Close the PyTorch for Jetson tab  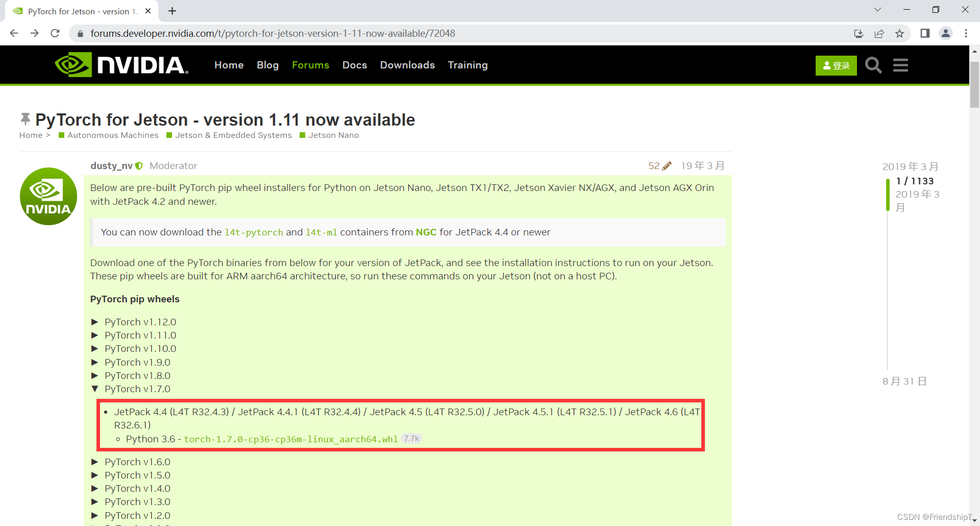(x=148, y=11)
